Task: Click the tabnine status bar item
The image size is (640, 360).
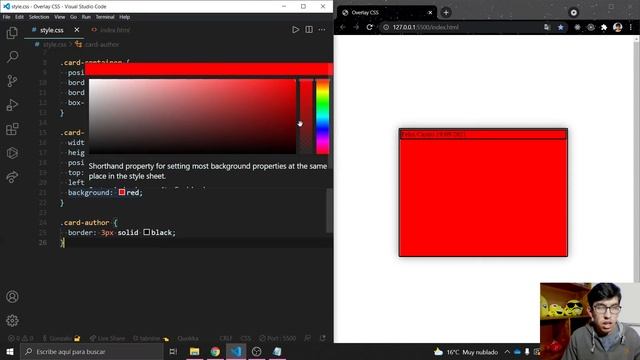Action: (150, 338)
